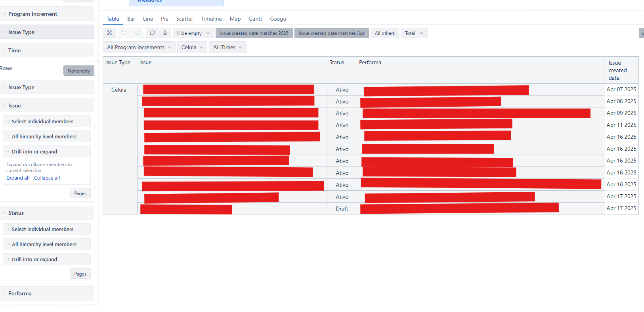Expand the Issue Type dimension under Rows
Image resolution: width=644 pixels, height=312 pixels.
point(47,87)
